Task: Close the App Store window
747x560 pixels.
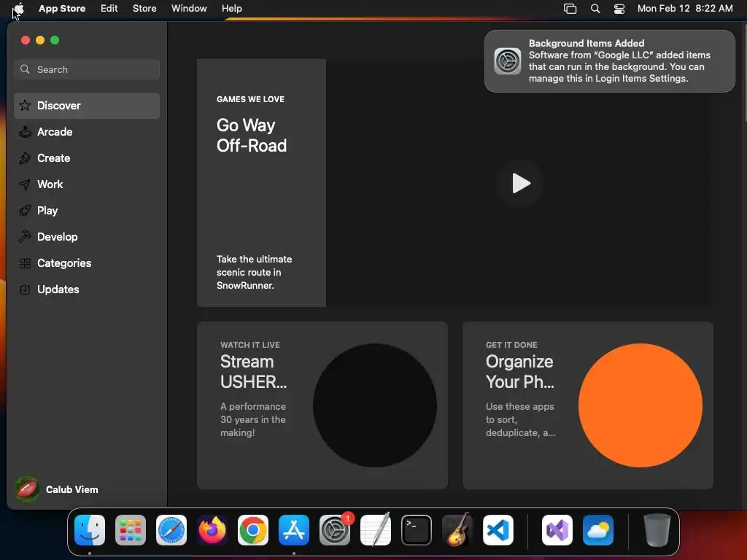Action: click(x=26, y=41)
